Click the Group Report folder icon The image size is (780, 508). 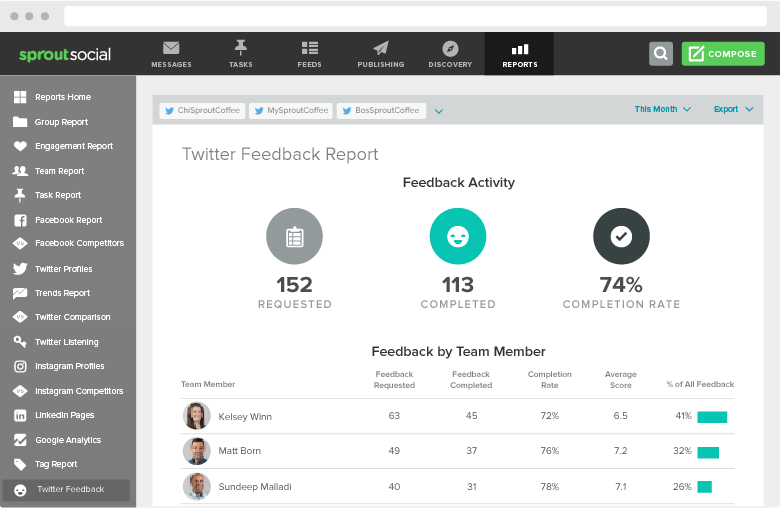point(20,122)
